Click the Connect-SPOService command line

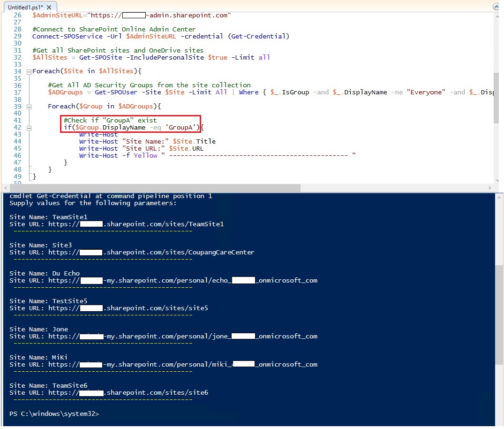pos(161,36)
